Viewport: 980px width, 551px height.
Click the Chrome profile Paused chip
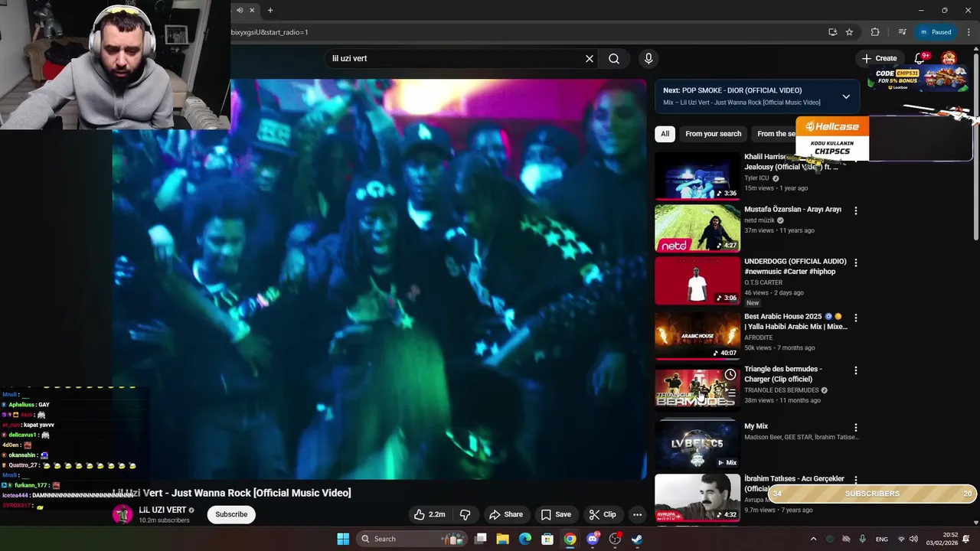(x=936, y=32)
